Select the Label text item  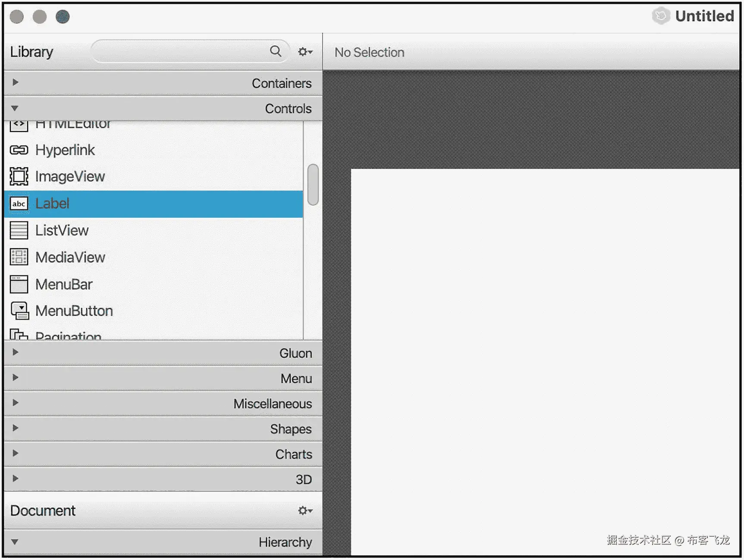click(x=52, y=203)
